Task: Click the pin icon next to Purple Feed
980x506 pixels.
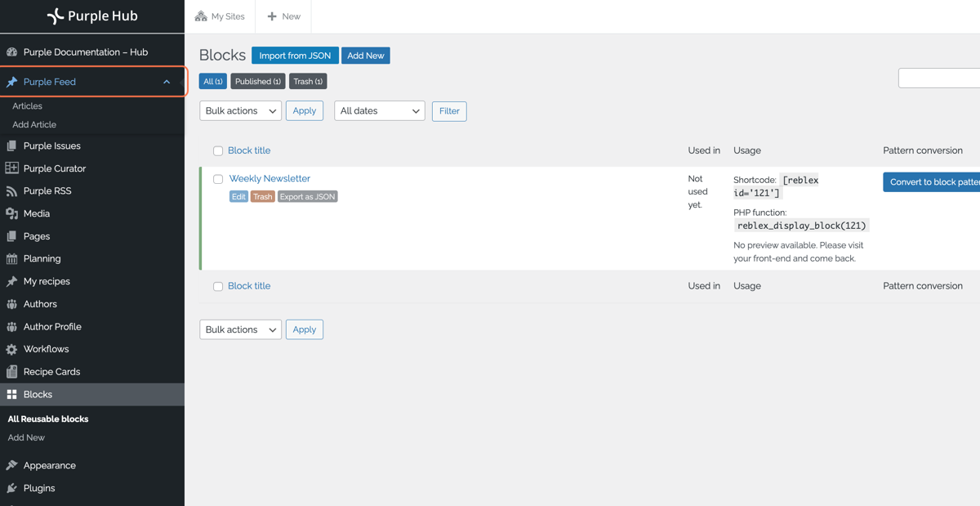Action: tap(11, 82)
